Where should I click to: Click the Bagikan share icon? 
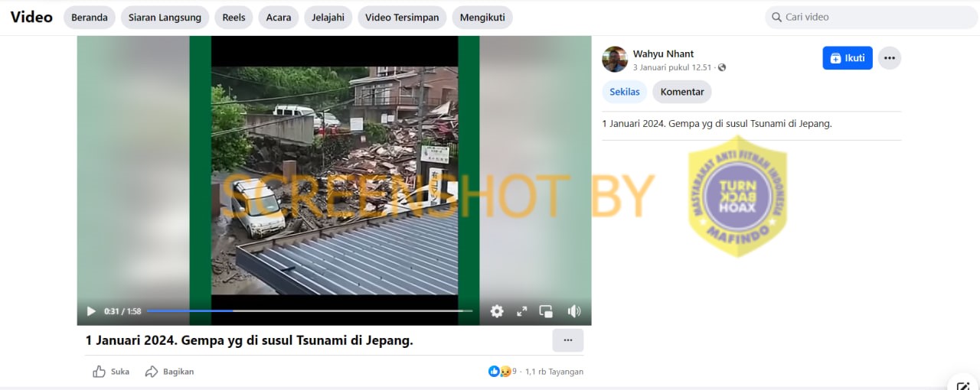click(x=152, y=372)
